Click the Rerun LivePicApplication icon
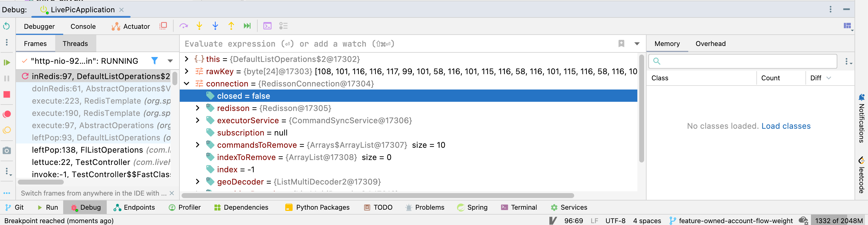 click(x=7, y=26)
